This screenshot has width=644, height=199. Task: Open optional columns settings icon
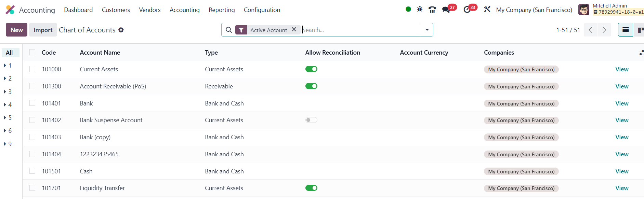[x=641, y=53]
